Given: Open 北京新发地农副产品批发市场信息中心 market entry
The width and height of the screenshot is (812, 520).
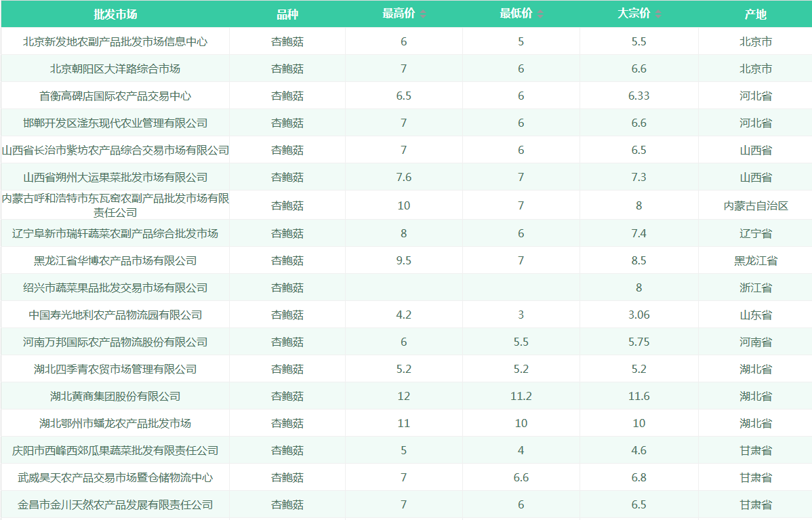Looking at the screenshot, I should click(x=115, y=41).
